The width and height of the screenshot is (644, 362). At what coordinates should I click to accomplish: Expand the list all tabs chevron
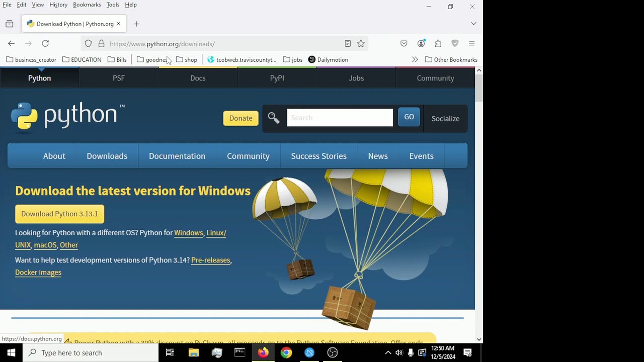coord(473,24)
